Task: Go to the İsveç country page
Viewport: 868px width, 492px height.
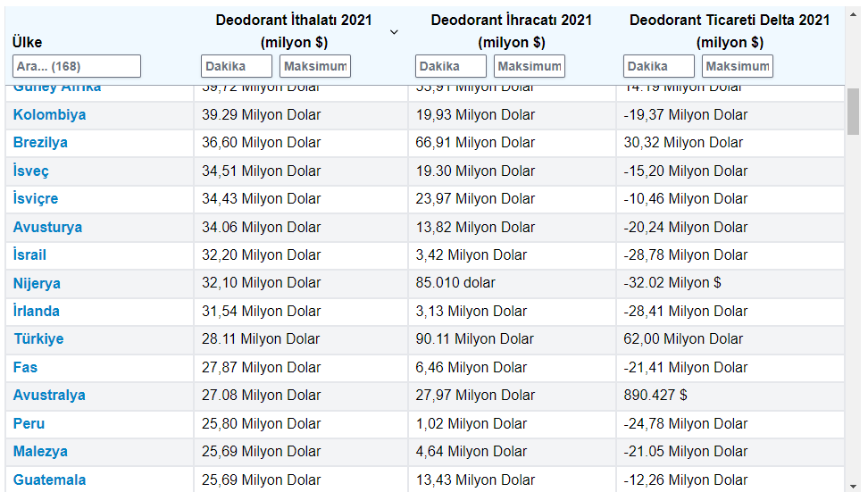Action: click(31, 171)
